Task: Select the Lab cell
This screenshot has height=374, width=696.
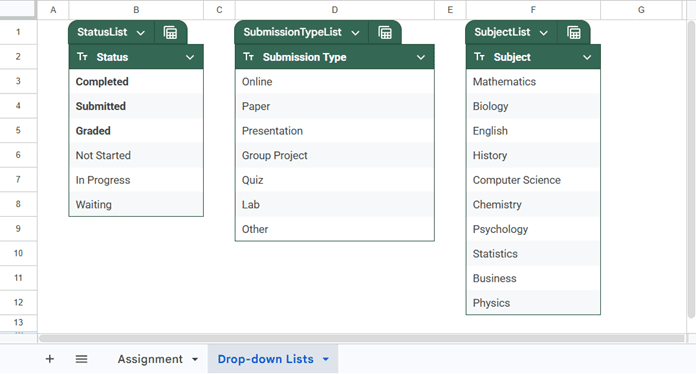Action: click(335, 205)
